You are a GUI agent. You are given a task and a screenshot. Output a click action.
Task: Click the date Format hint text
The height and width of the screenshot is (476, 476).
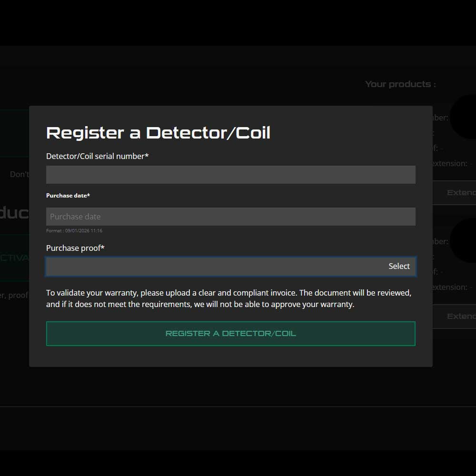[x=74, y=231]
